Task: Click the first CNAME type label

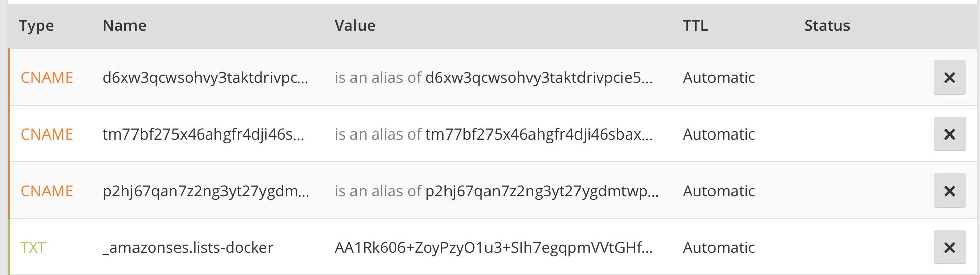Action: click(47, 78)
